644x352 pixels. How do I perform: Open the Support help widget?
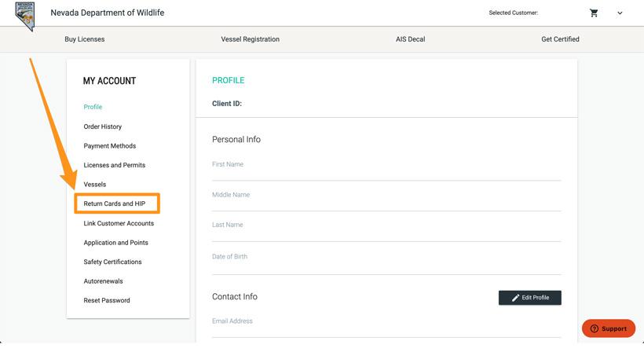coord(608,328)
